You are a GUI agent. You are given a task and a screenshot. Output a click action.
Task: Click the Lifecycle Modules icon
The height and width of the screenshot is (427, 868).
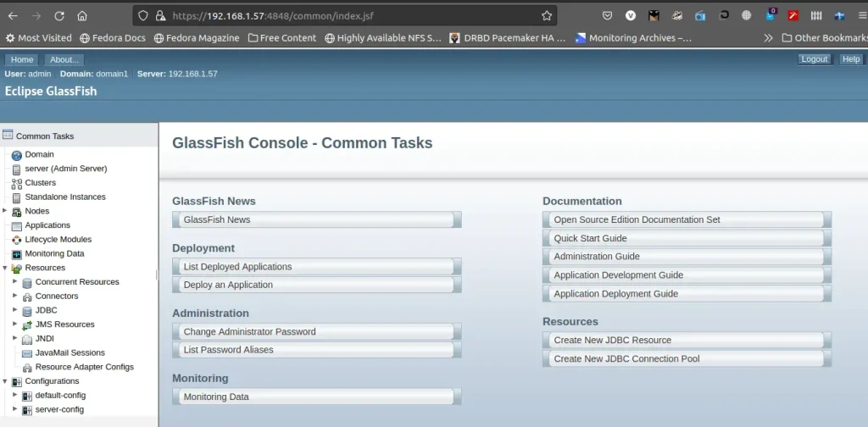click(16, 240)
